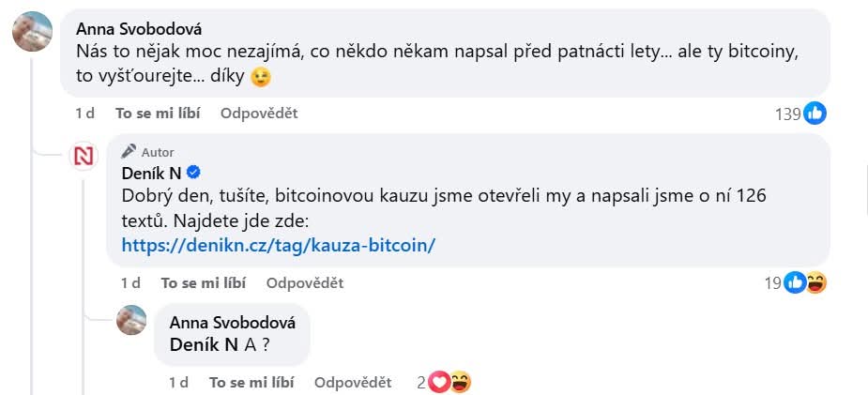Click the Deník N mention in Anna's reply
868x395 pixels.
pyautogui.click(x=203, y=344)
